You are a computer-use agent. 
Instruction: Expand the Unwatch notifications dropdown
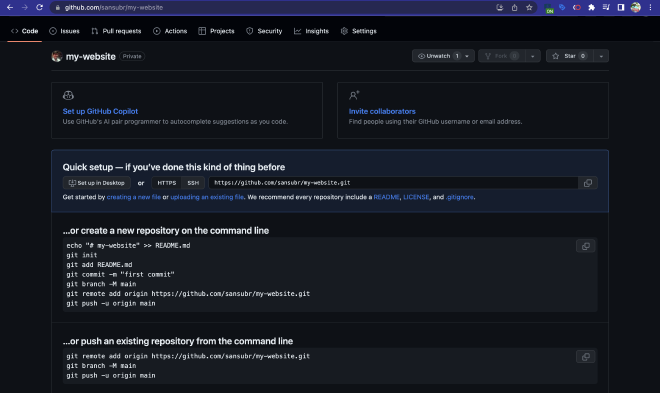click(x=443, y=56)
